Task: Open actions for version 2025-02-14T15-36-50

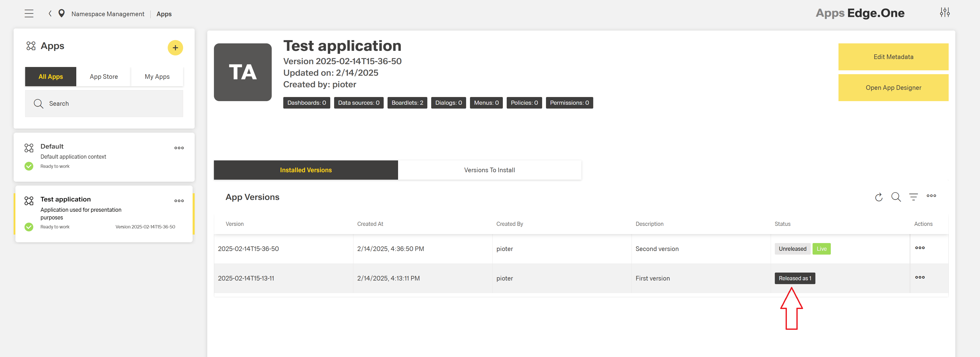Action: coord(919,248)
